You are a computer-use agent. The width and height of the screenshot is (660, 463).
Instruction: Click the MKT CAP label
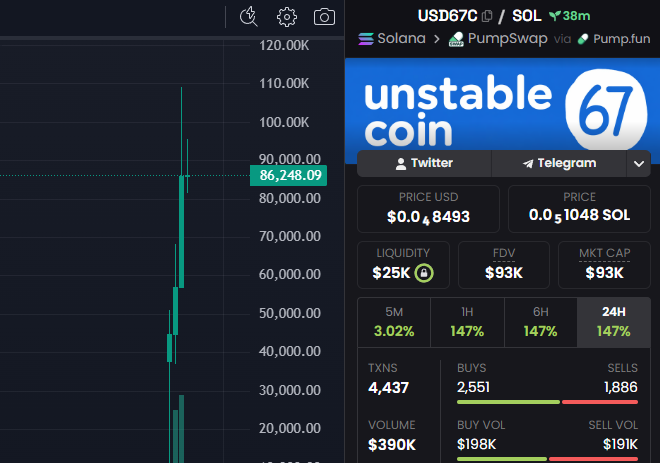[x=604, y=253]
